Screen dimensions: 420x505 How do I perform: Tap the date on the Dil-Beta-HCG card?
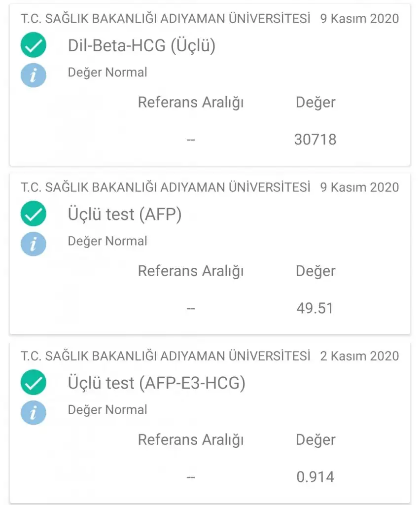tap(359, 19)
